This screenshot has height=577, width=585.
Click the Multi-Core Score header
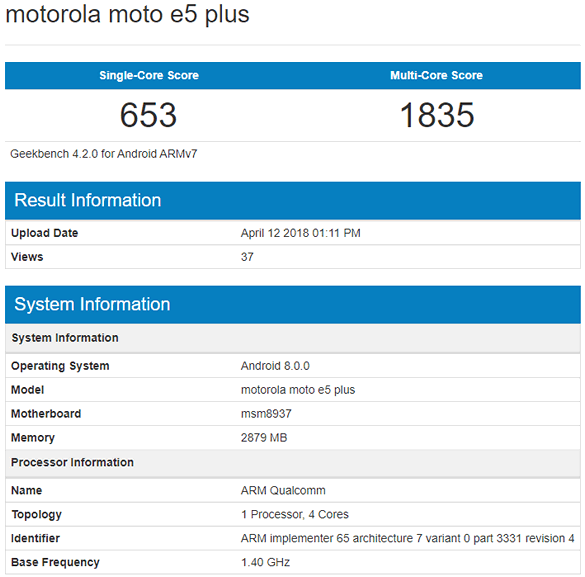[437, 75]
